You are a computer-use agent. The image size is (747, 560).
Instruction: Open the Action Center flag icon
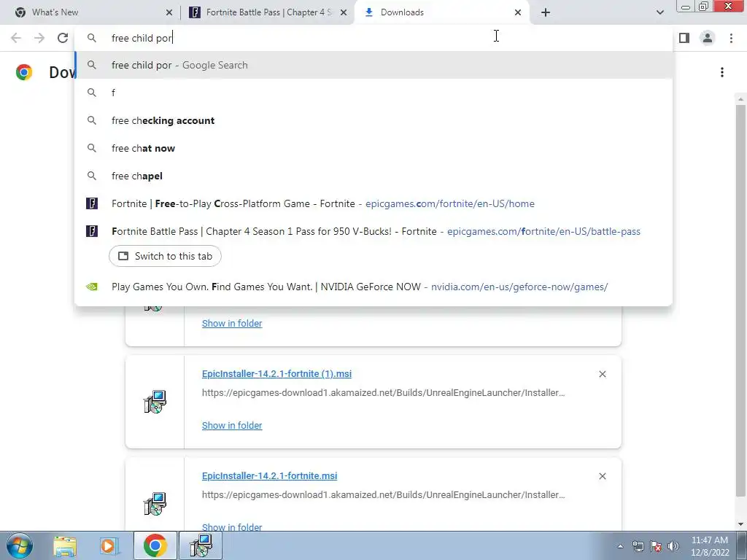656,546
